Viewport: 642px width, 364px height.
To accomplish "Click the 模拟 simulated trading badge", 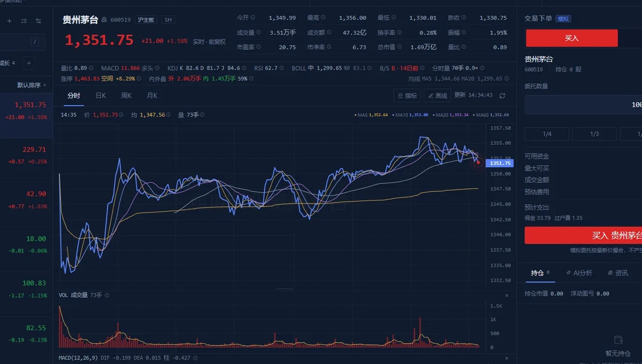I will click(x=563, y=19).
